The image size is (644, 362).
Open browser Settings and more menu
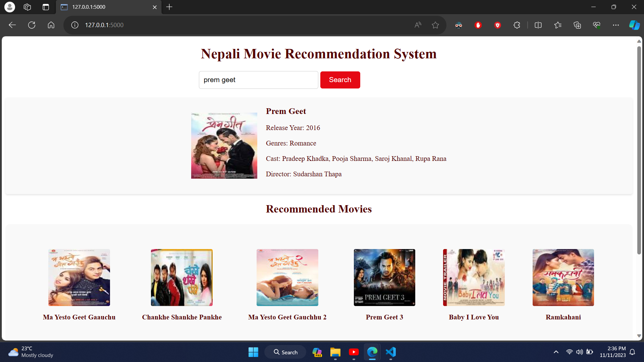[x=616, y=25]
